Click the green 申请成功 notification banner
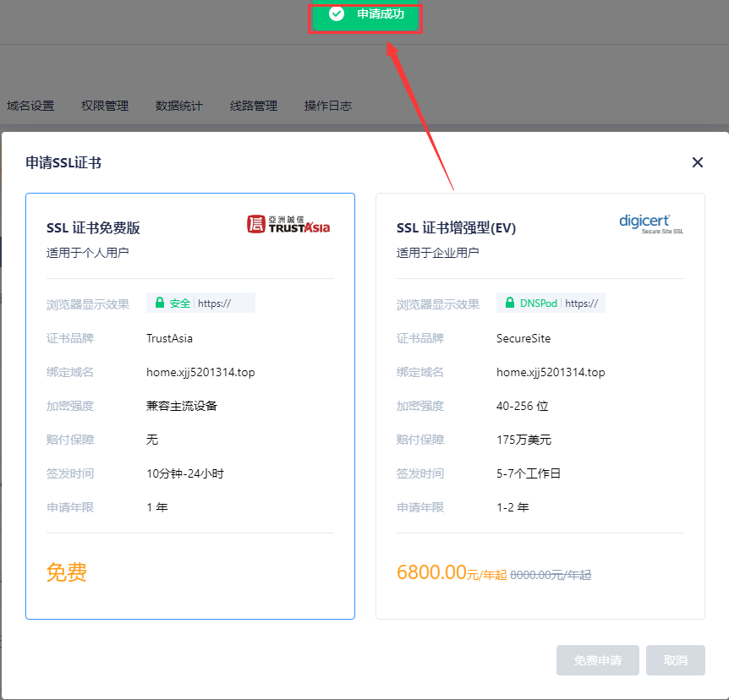The height and width of the screenshot is (700, 729). [x=365, y=14]
